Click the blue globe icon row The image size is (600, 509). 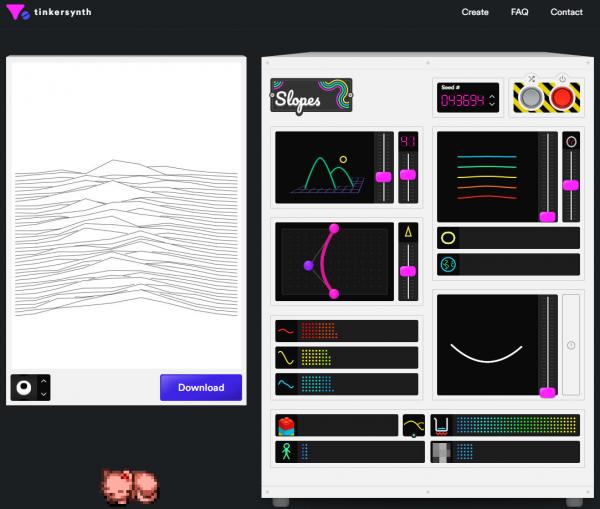click(508, 264)
